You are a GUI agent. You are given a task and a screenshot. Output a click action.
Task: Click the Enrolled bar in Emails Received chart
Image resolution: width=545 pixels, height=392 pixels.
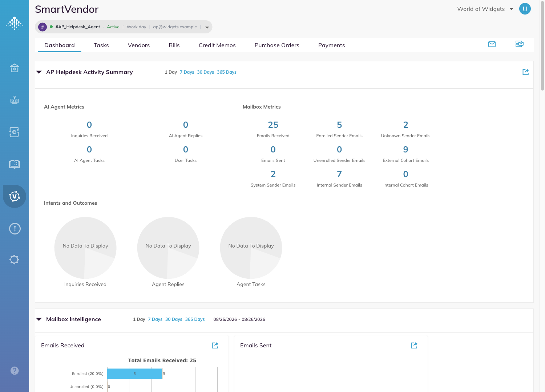coord(135,374)
